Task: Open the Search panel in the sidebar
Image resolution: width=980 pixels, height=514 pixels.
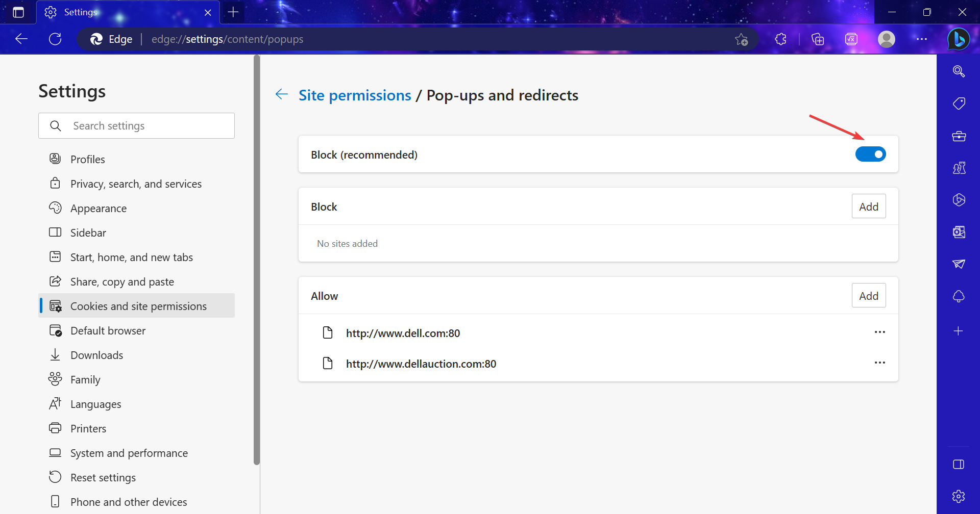Action: (x=959, y=71)
